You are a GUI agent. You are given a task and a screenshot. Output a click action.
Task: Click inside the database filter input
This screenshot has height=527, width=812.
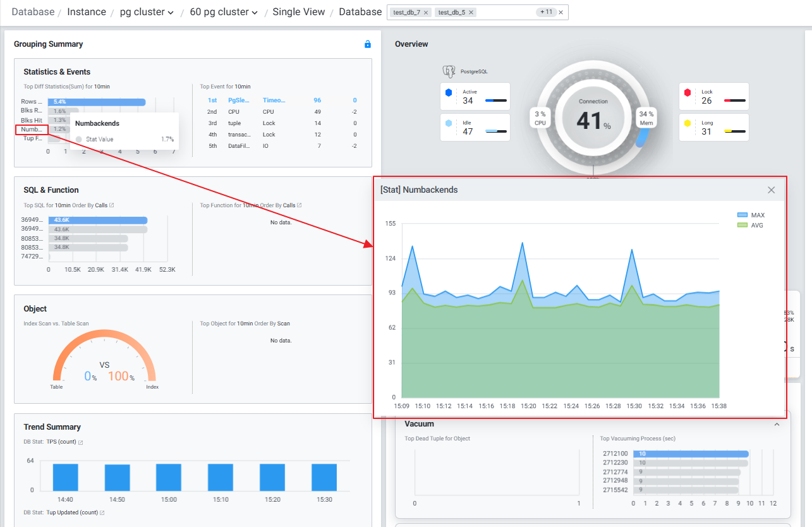tap(506, 13)
